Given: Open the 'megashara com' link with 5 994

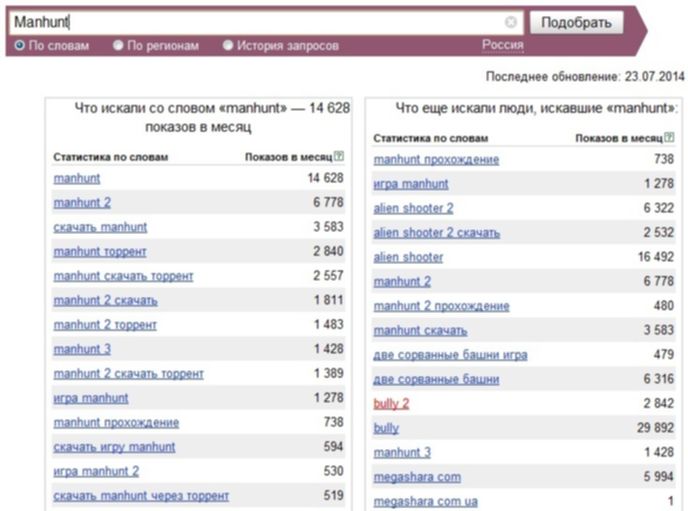Looking at the screenshot, I should 417,477.
